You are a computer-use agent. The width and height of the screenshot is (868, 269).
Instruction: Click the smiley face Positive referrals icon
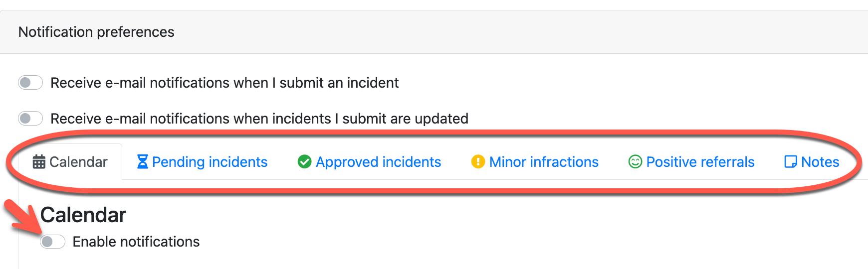coord(635,162)
